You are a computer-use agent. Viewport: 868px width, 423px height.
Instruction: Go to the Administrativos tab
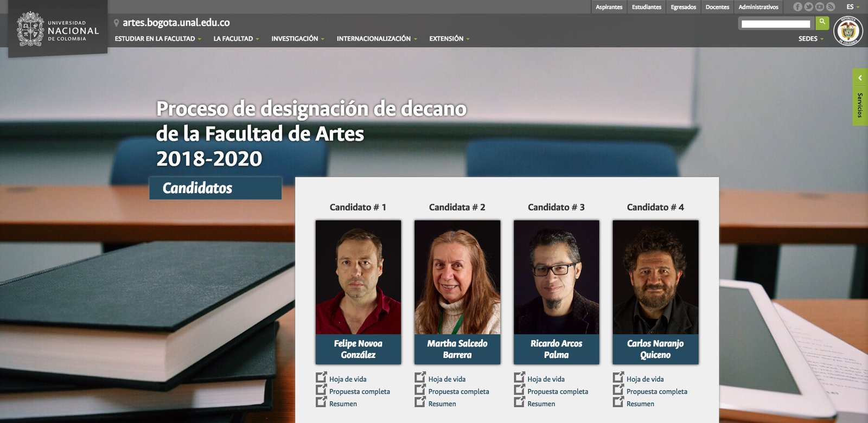click(758, 7)
